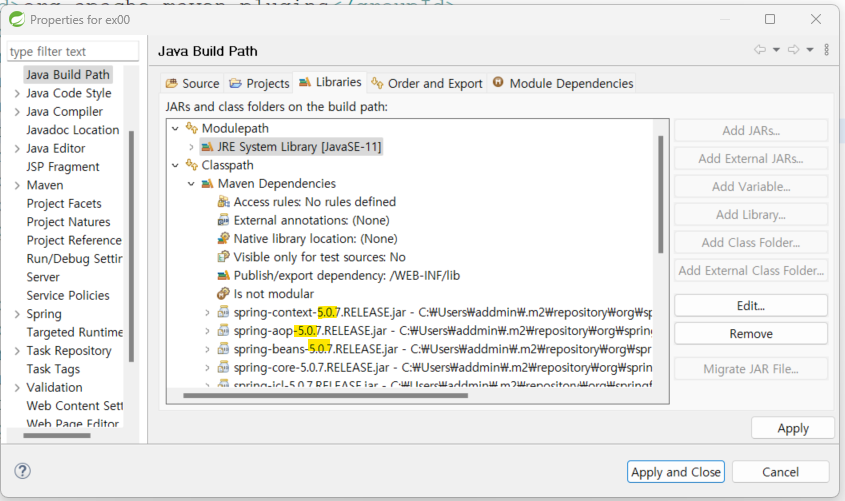Click the Publish/export dependency icon
Screen dimensions: 845x501
223,275
